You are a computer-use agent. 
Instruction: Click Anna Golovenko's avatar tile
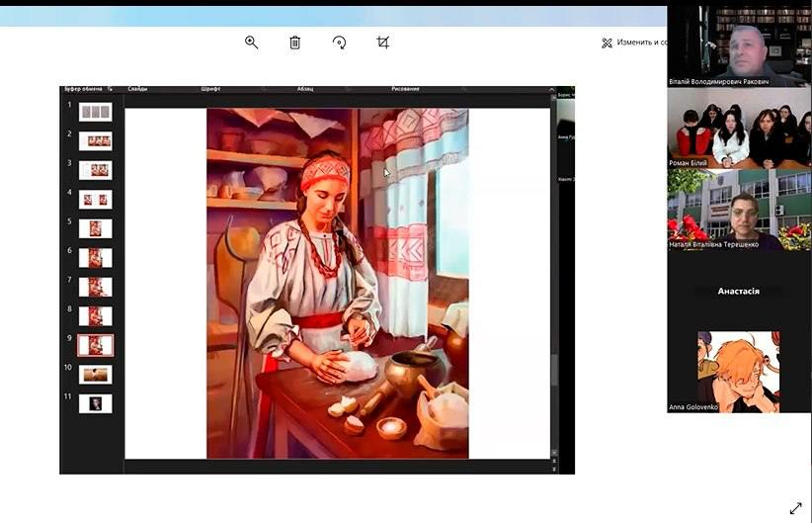[739, 372]
